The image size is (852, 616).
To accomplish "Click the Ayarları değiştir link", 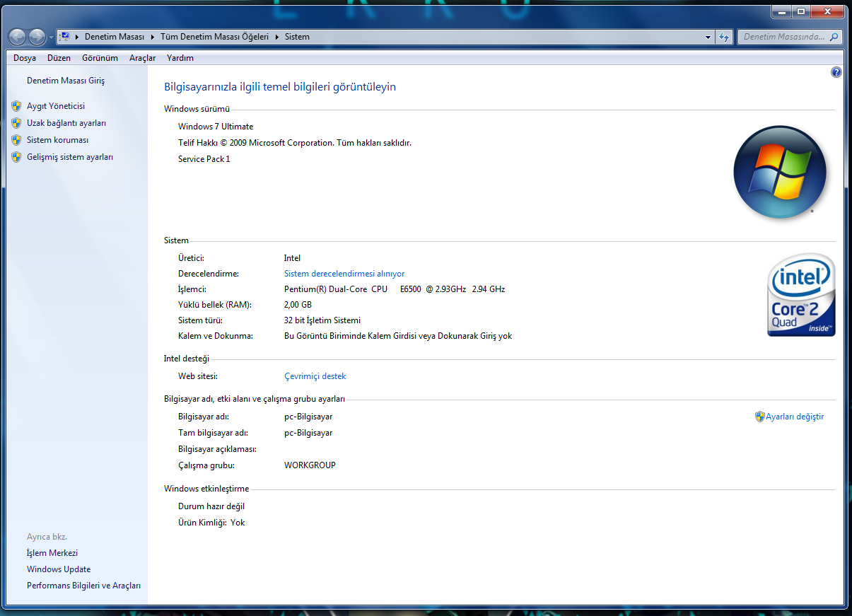I will point(795,417).
